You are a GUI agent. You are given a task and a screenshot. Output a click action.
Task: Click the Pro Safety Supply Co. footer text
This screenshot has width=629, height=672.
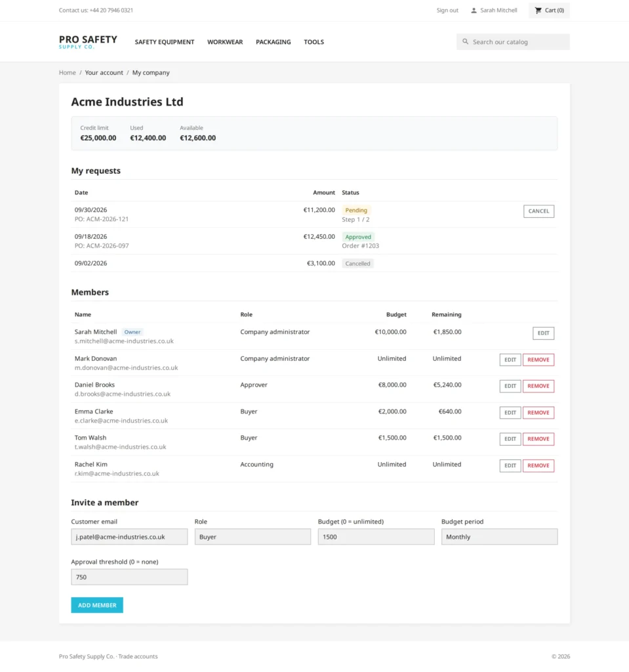point(108,656)
